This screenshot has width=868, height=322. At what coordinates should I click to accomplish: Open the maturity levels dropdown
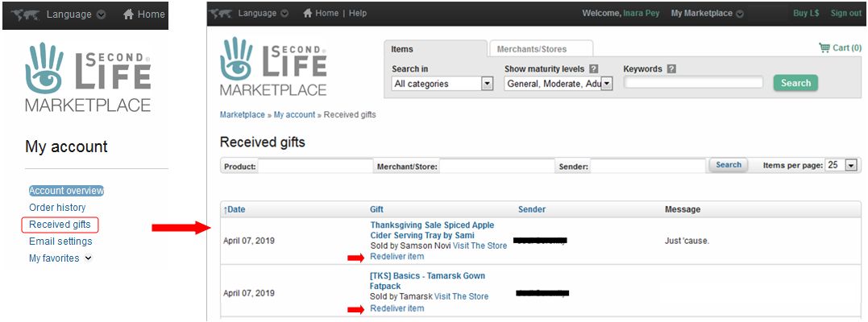click(607, 84)
